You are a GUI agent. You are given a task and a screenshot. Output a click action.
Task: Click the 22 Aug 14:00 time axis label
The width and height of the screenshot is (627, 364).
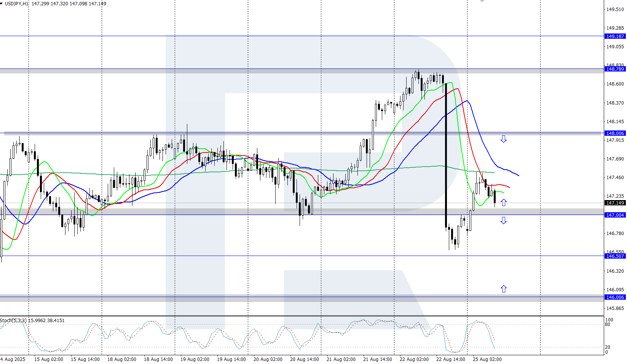point(450,359)
